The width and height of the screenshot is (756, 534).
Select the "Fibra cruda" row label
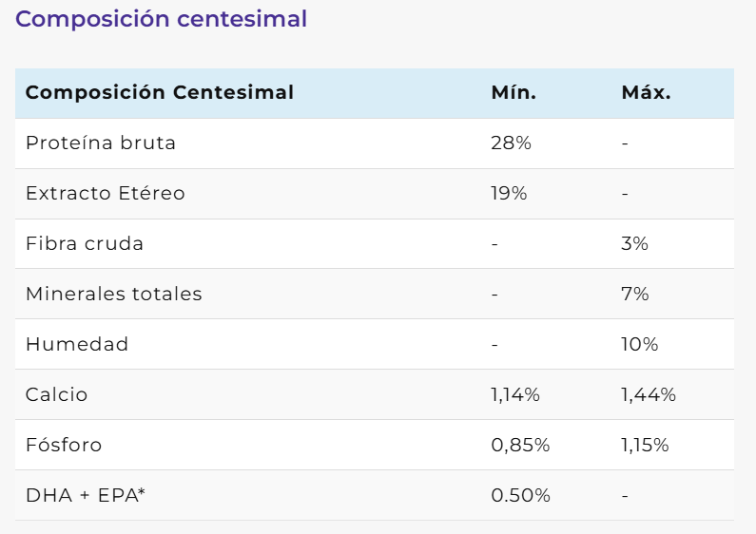tap(85, 244)
